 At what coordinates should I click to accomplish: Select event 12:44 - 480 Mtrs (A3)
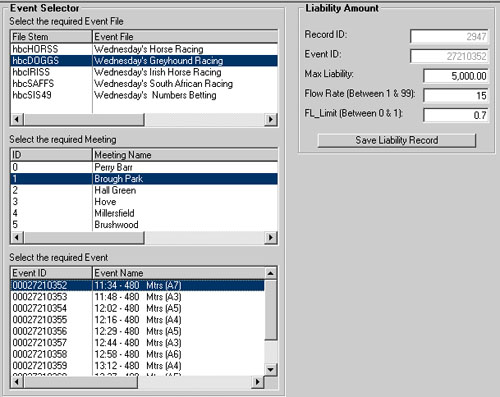pyautogui.click(x=138, y=343)
